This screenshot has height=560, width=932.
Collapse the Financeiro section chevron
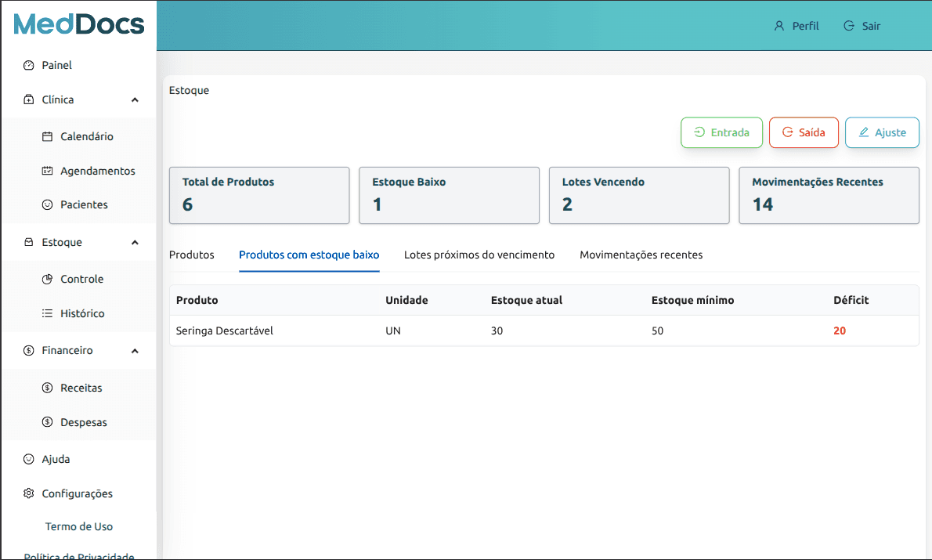pyautogui.click(x=135, y=351)
